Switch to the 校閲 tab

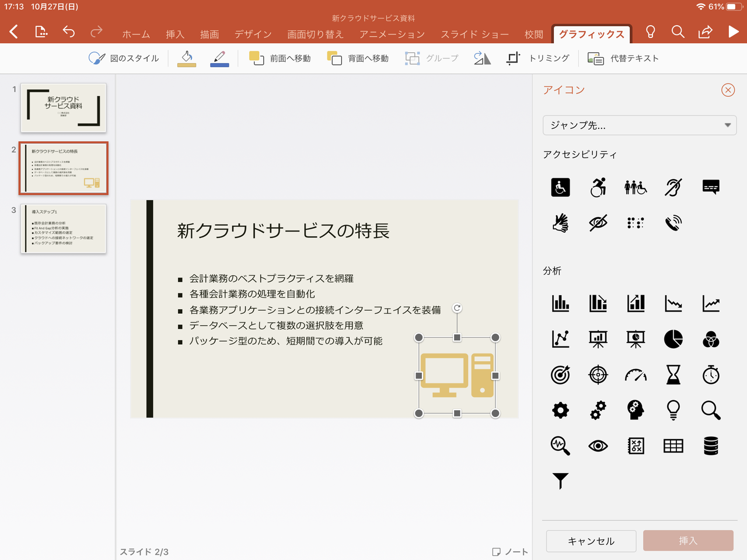[534, 34]
